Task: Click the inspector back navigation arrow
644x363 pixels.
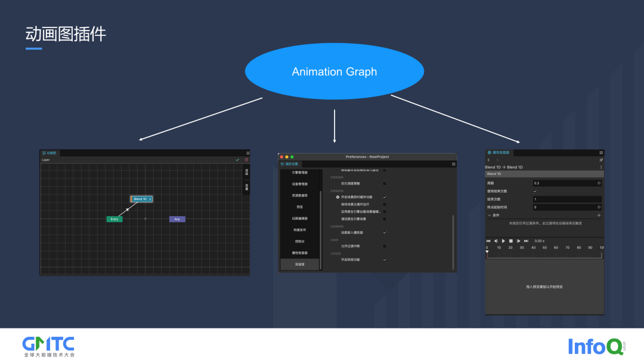Action: [489, 160]
